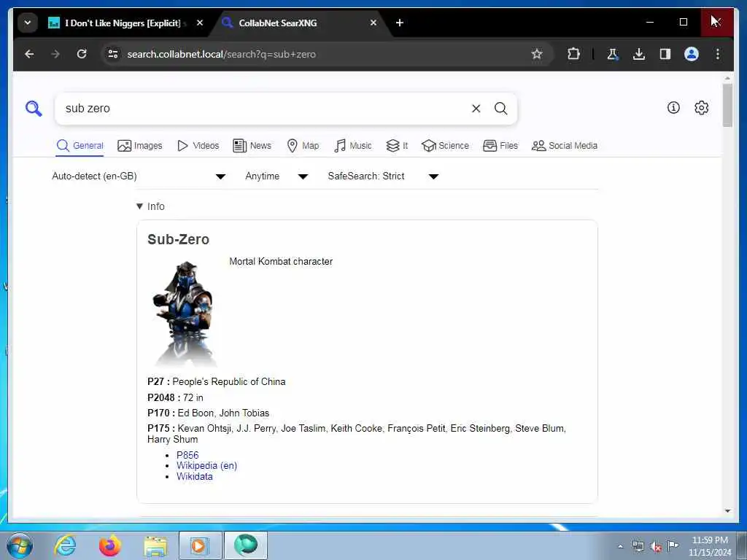
Task: Click the text Mortal Kombat character
Action: 281,262
